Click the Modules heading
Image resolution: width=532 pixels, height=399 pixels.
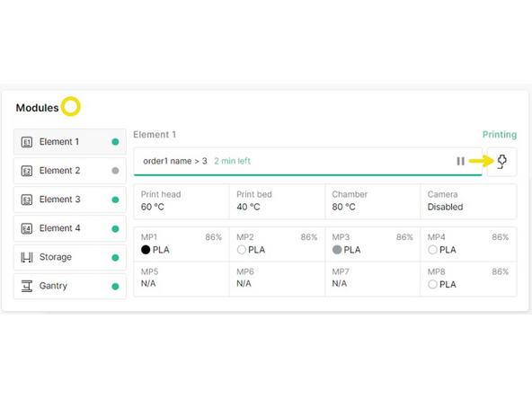(x=38, y=108)
